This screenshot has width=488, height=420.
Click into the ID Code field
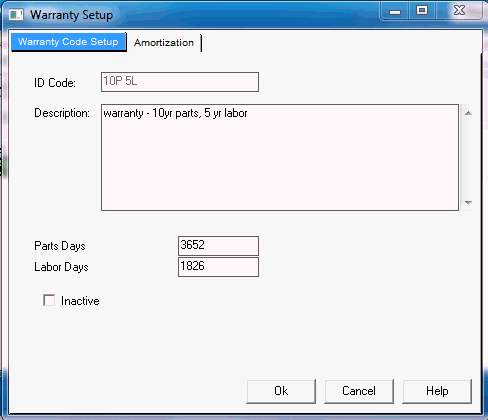[x=180, y=82]
